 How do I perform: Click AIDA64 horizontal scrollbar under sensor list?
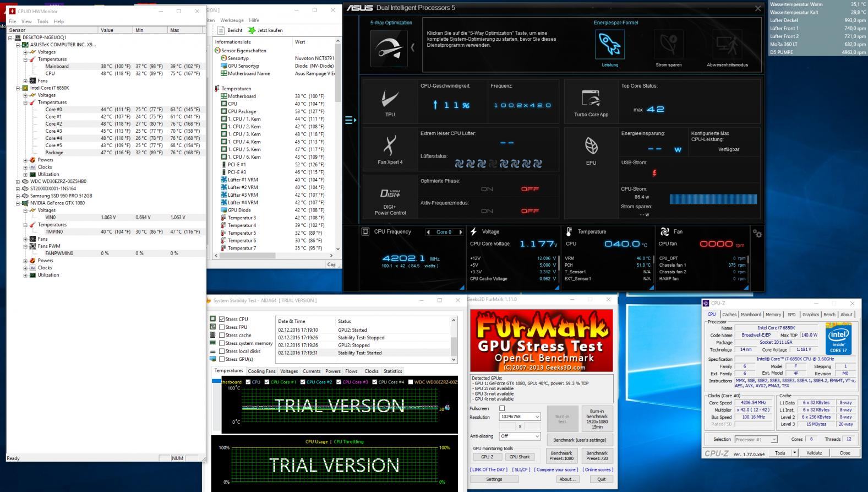[x=272, y=256]
